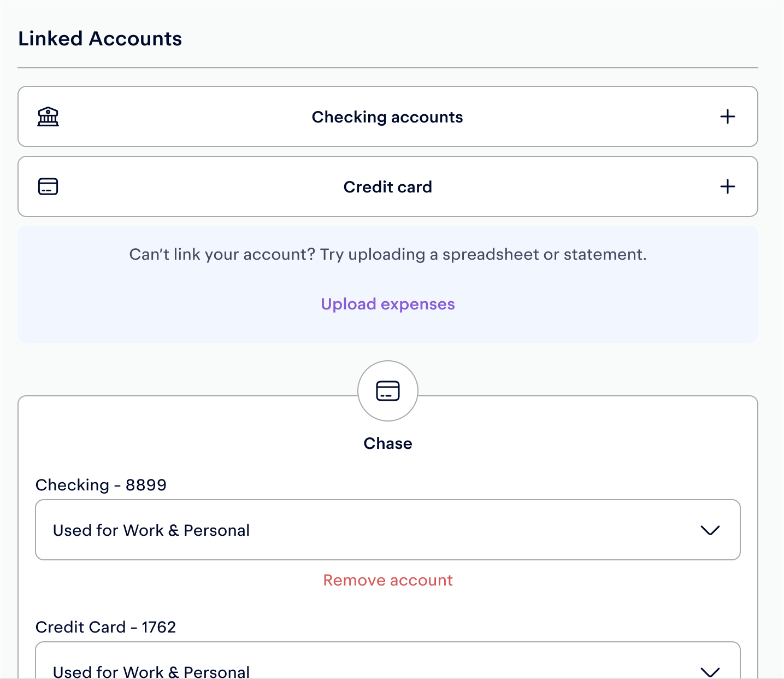Click the Credit Card - 1762 label

click(x=106, y=627)
